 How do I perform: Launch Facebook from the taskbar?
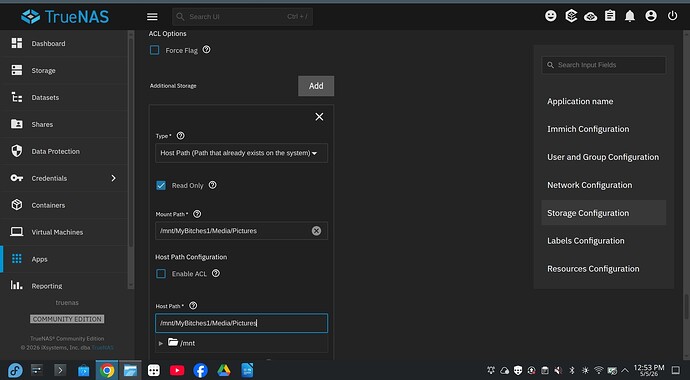pos(200,370)
